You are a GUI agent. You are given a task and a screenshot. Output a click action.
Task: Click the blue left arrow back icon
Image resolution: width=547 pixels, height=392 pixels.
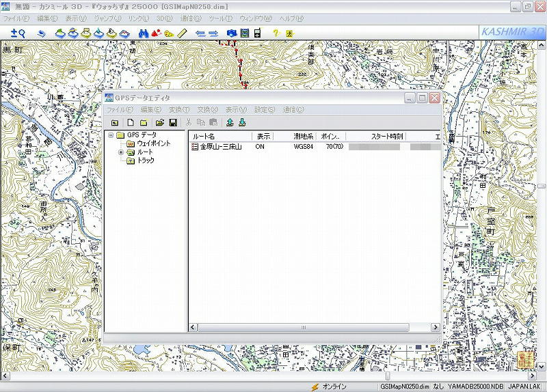point(200,33)
